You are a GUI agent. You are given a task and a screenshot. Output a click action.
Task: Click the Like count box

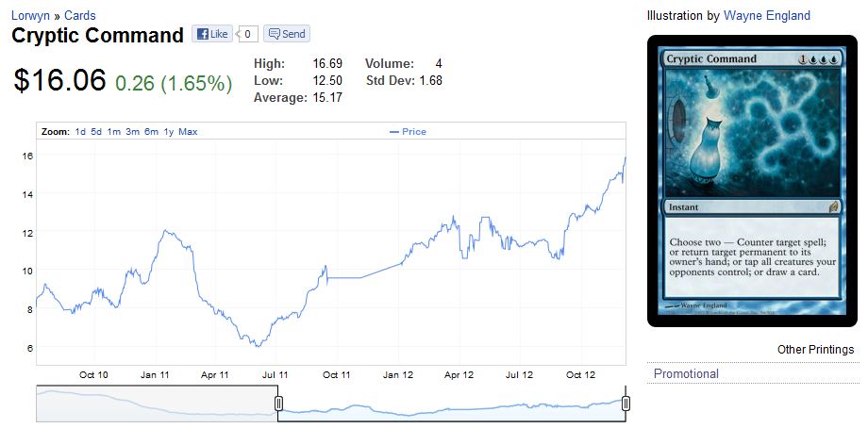pyautogui.click(x=247, y=34)
